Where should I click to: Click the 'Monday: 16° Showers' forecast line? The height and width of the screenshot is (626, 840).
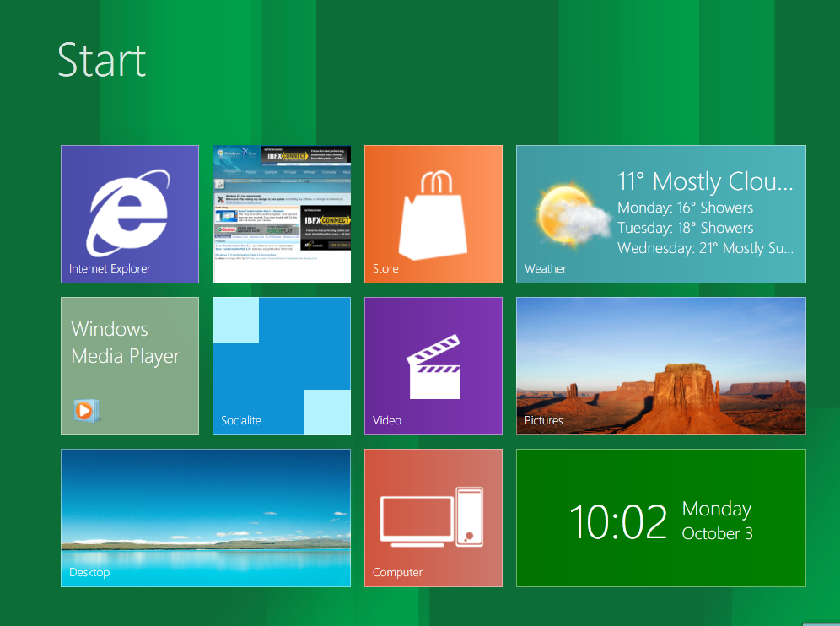[685, 208]
